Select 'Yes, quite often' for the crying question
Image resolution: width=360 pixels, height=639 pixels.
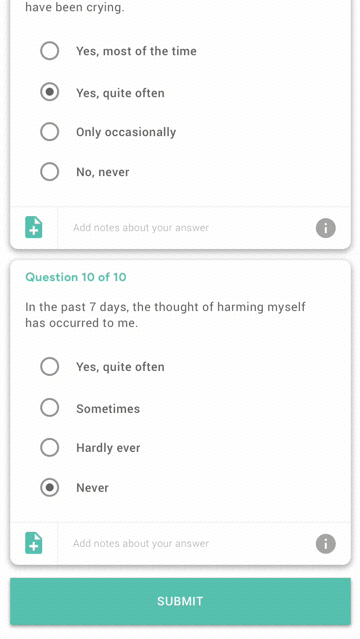click(x=49, y=92)
